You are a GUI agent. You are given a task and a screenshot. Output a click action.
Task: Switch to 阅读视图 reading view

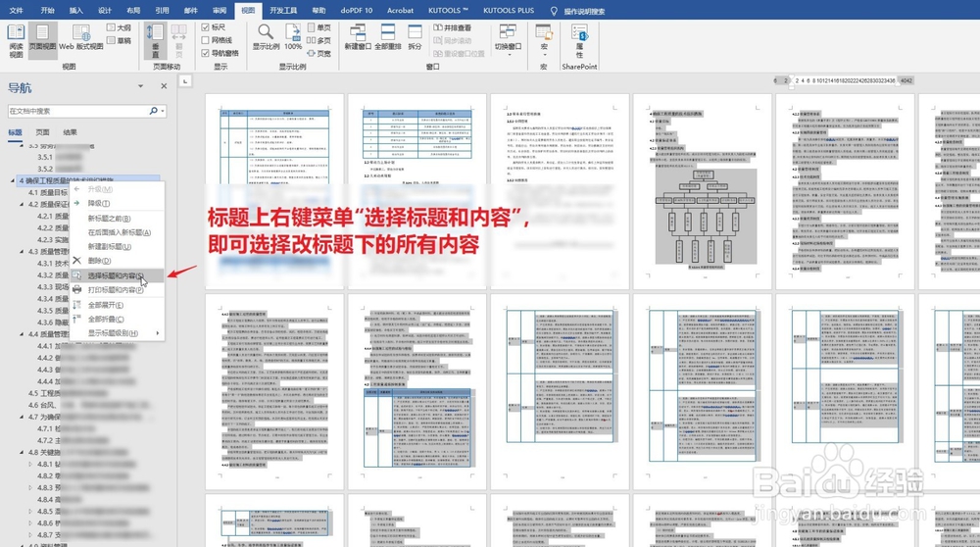[16, 41]
